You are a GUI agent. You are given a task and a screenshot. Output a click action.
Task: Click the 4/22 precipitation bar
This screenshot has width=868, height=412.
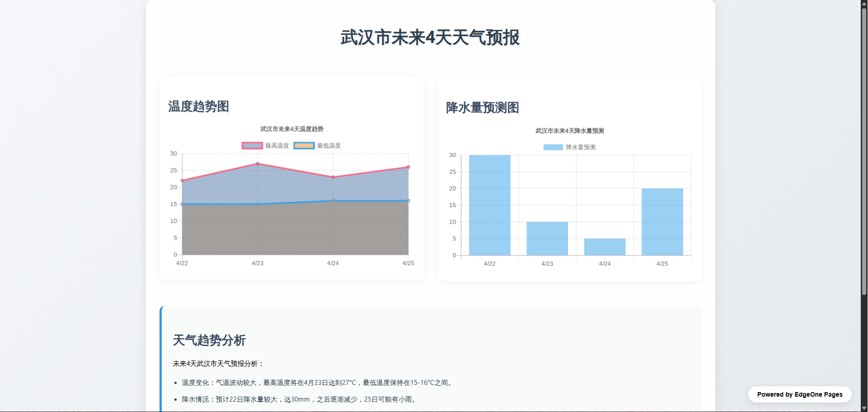pos(489,205)
